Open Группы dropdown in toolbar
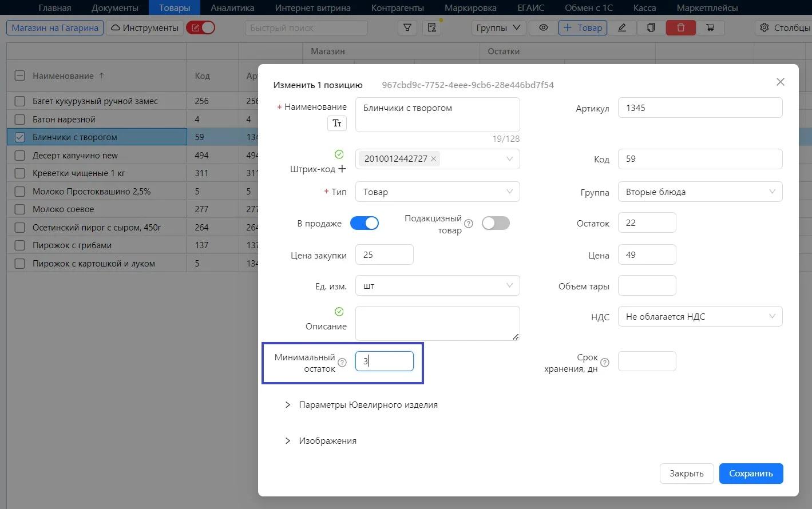812x509 pixels. pyautogui.click(x=498, y=27)
